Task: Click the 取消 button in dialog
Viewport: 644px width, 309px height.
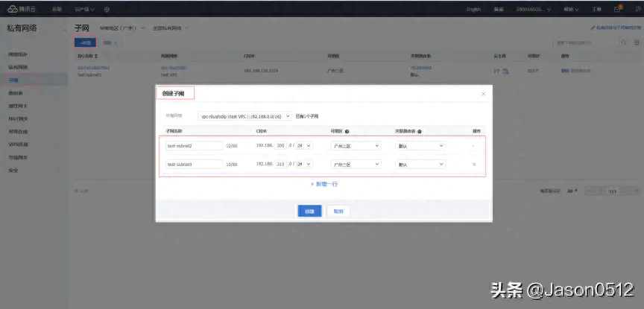Action: pos(338,211)
